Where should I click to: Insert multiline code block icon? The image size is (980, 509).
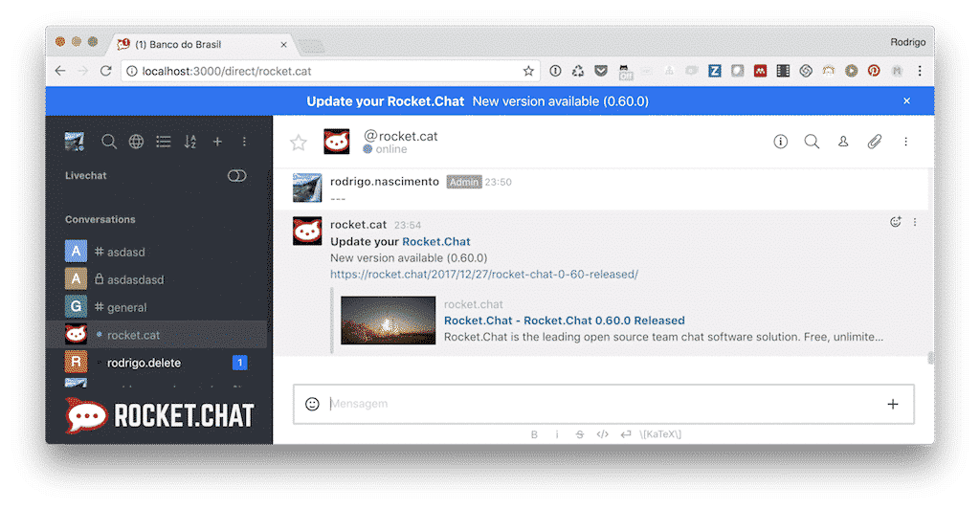[626, 434]
